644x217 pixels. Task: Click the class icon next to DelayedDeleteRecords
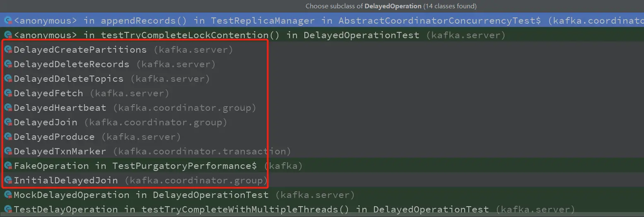tap(8, 64)
